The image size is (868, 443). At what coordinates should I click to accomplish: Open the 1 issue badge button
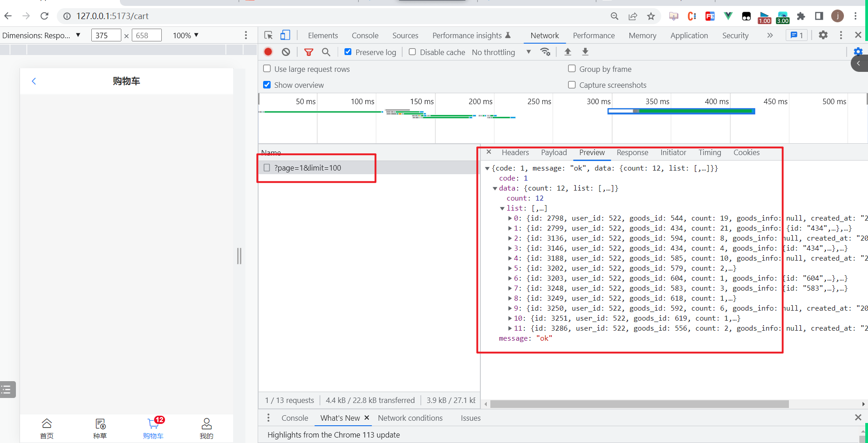797,35
